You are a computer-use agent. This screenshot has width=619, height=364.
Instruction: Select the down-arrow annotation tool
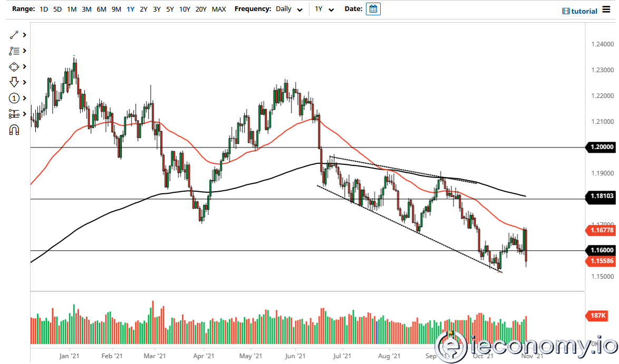(x=14, y=82)
